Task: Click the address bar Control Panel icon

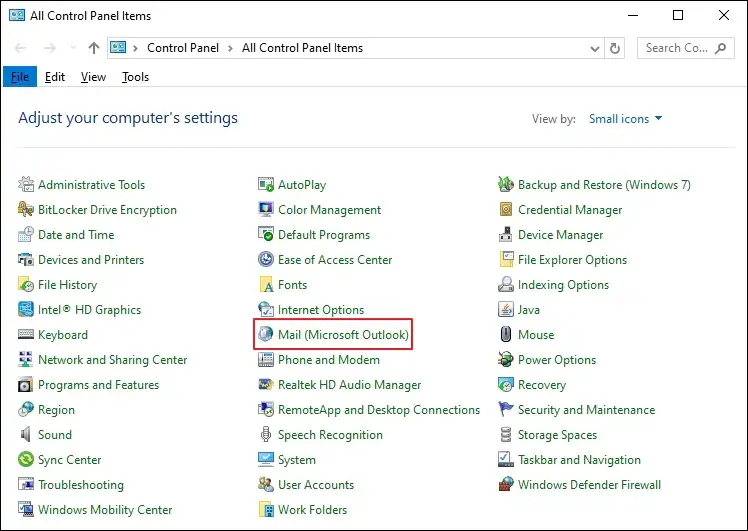Action: point(118,48)
